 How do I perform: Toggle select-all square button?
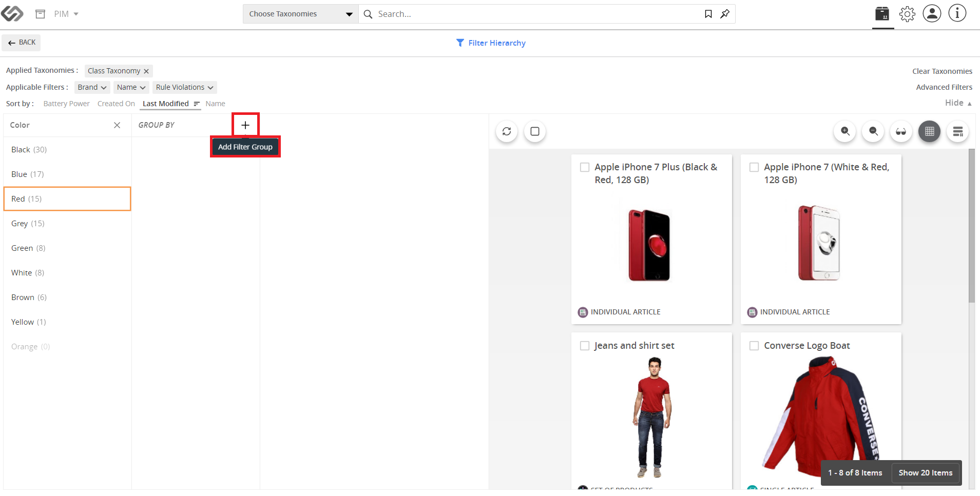click(x=535, y=131)
